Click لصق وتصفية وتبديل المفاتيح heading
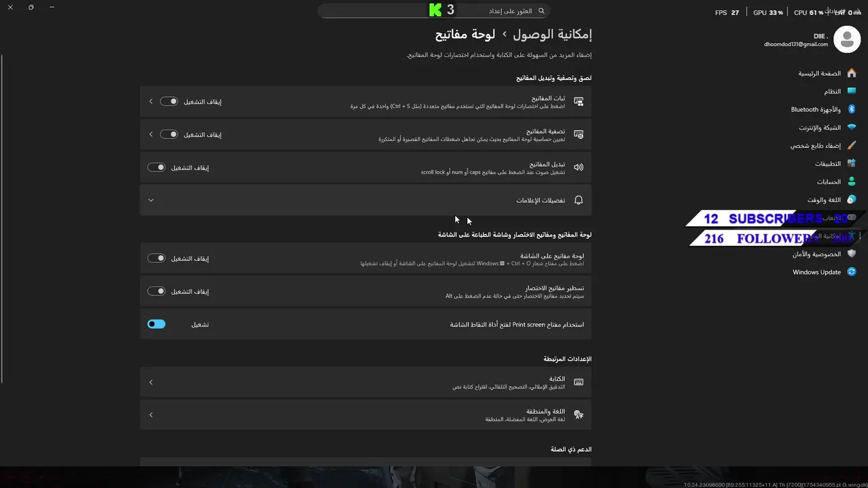 (x=553, y=78)
